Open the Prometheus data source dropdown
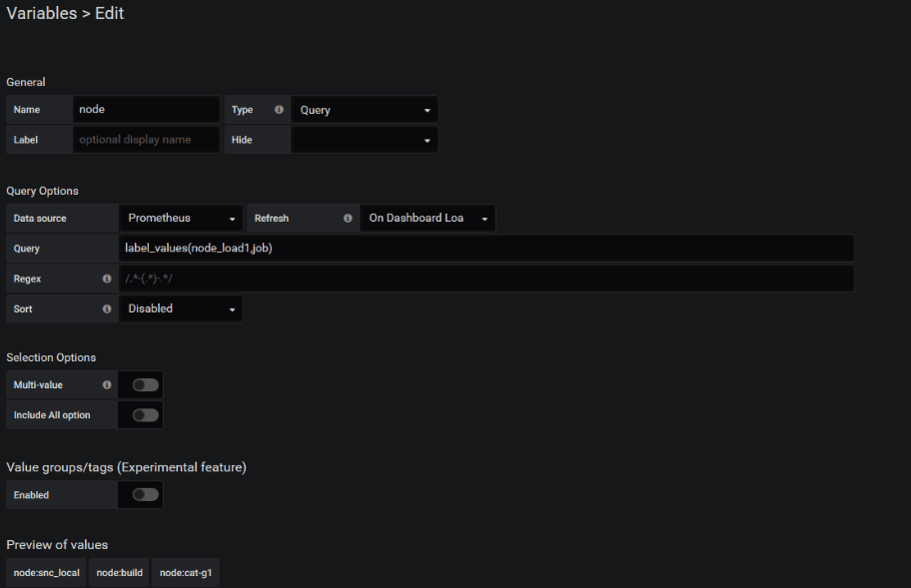Image resolution: width=911 pixels, height=588 pixels. (x=181, y=219)
